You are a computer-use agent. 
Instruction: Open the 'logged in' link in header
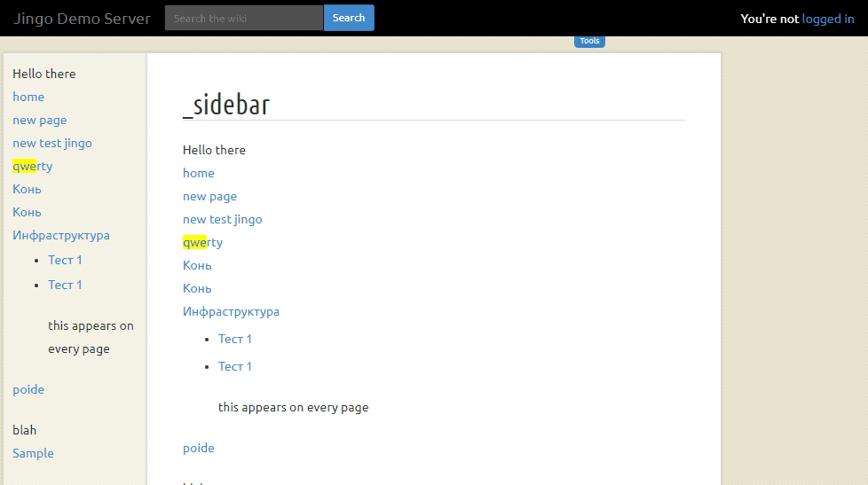pos(827,19)
